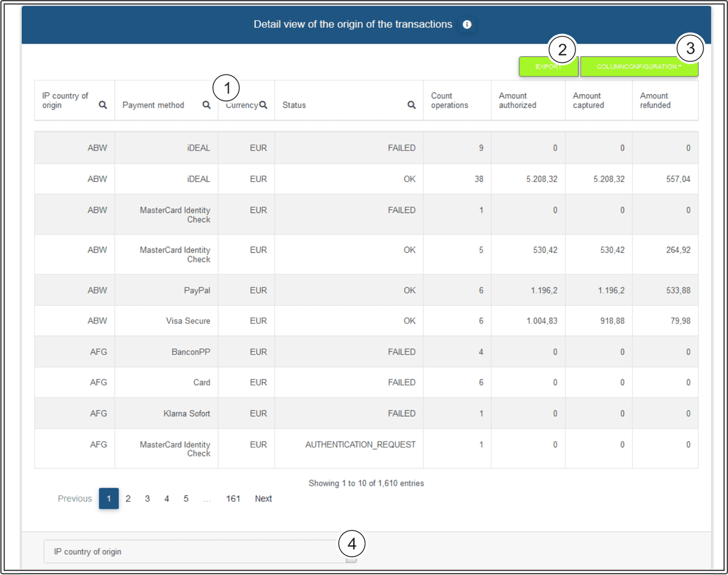Open the Column Configuration dropdown

tap(639, 67)
